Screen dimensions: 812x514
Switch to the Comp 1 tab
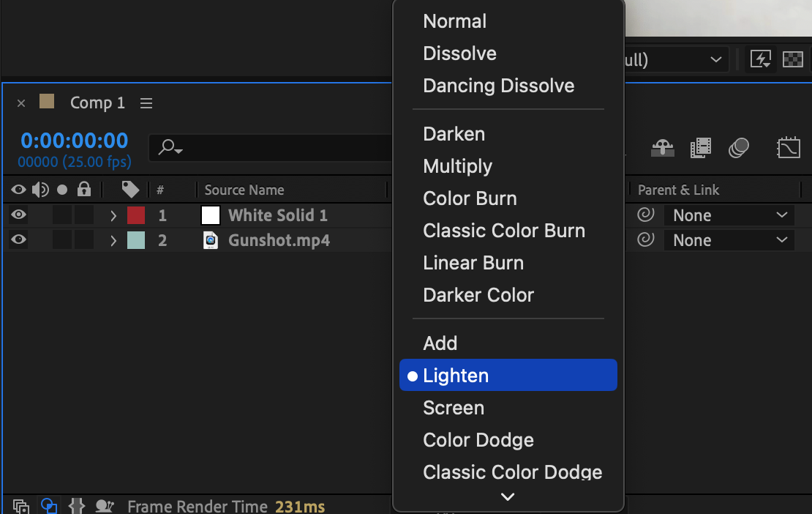click(x=97, y=103)
